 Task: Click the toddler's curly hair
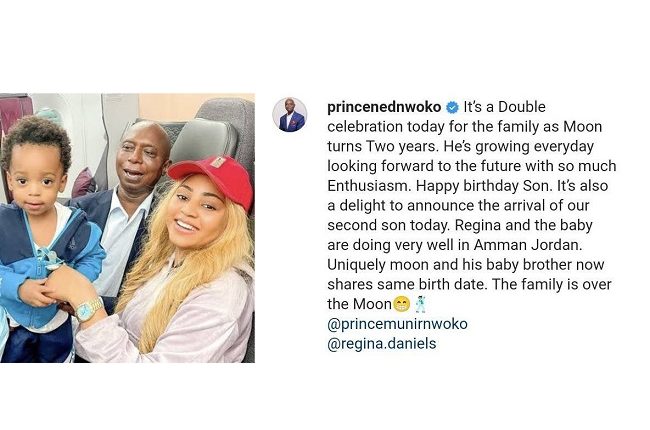pyautogui.click(x=36, y=139)
